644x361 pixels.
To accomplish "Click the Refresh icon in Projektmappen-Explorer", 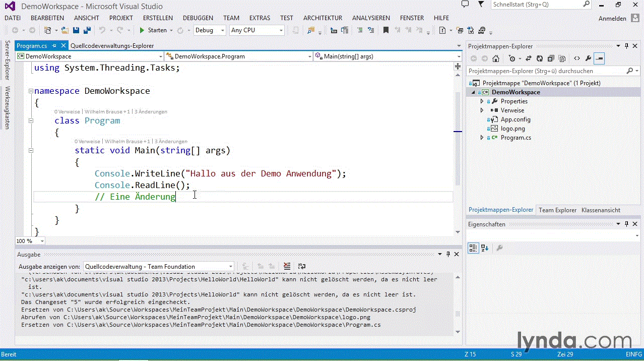I will pyautogui.click(x=540, y=58).
